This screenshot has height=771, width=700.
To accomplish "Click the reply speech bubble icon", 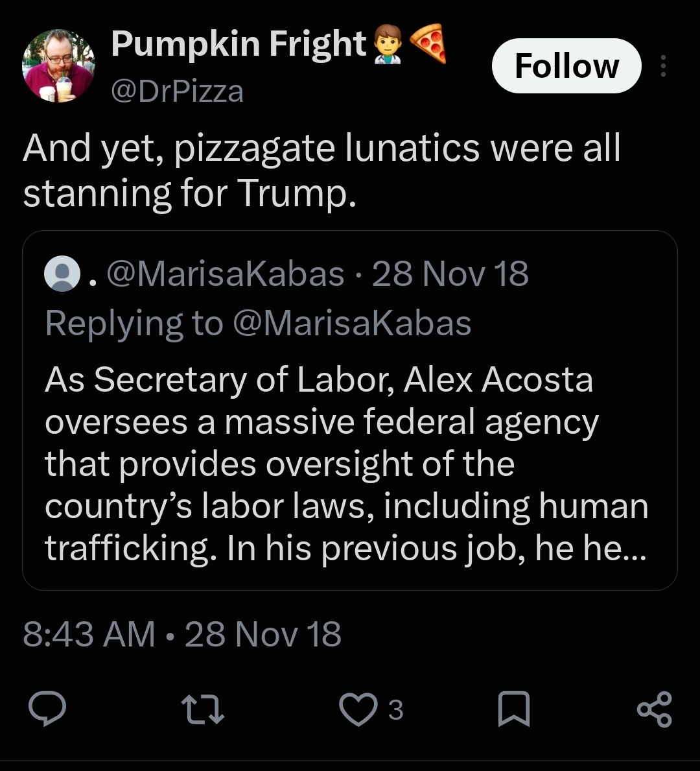I will click(x=47, y=709).
